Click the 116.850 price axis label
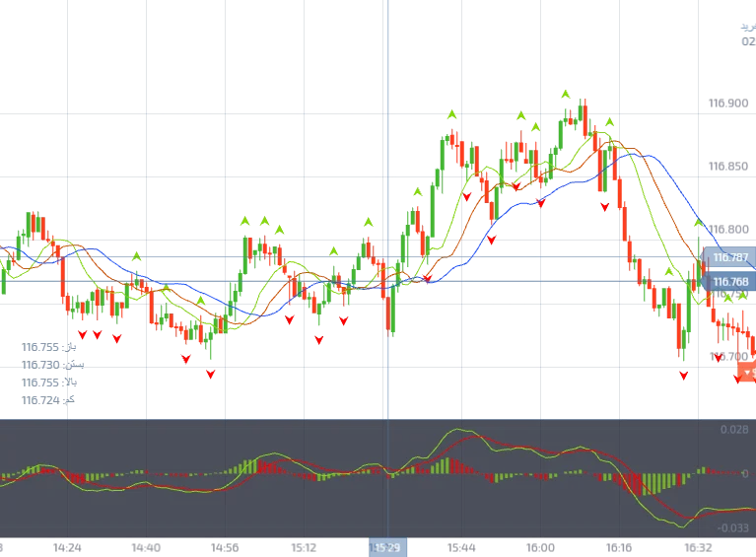Image resolution: width=756 pixels, height=557 pixels. pos(728,167)
